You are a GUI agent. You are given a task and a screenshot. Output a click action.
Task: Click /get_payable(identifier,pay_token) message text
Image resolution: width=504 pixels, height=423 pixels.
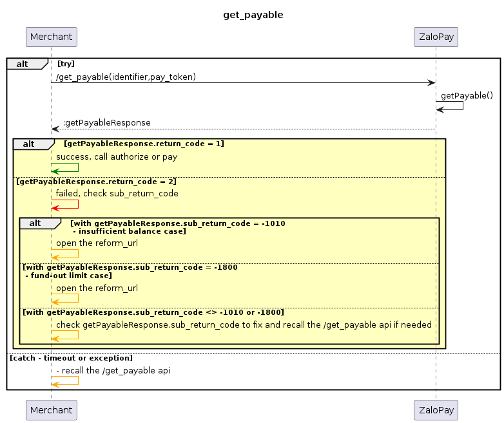[x=126, y=77]
